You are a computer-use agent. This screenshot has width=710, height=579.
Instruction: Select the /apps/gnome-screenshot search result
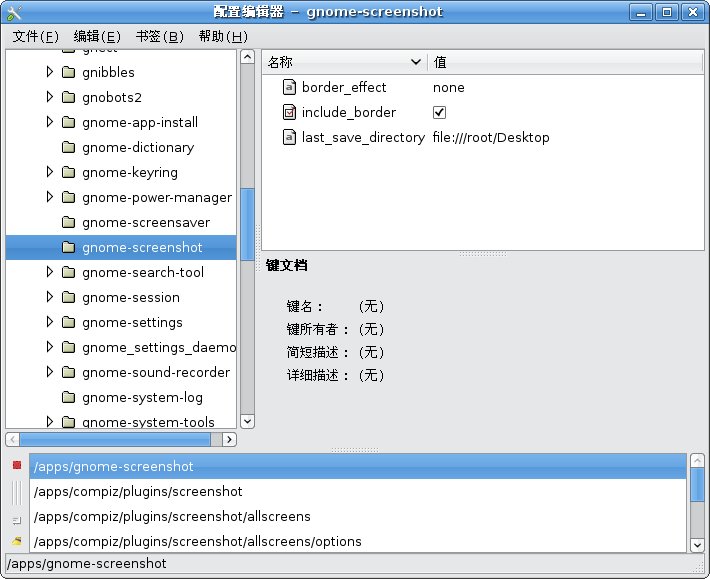tap(358, 466)
